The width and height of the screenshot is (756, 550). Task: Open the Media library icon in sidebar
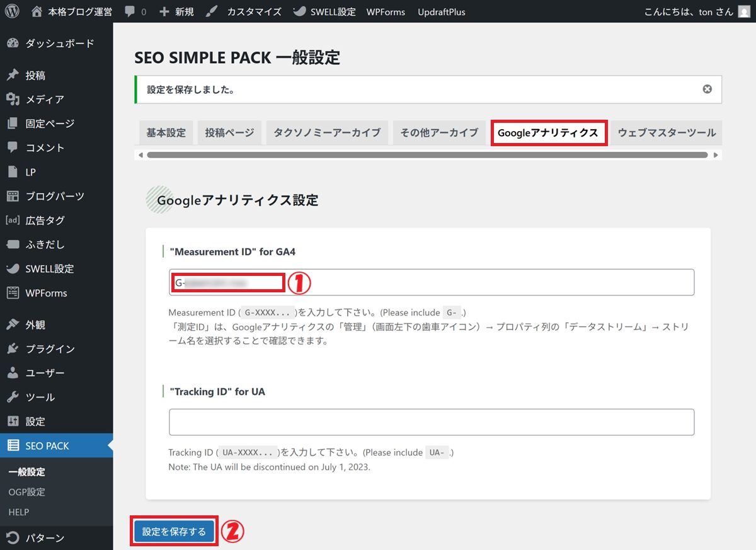[x=13, y=100]
